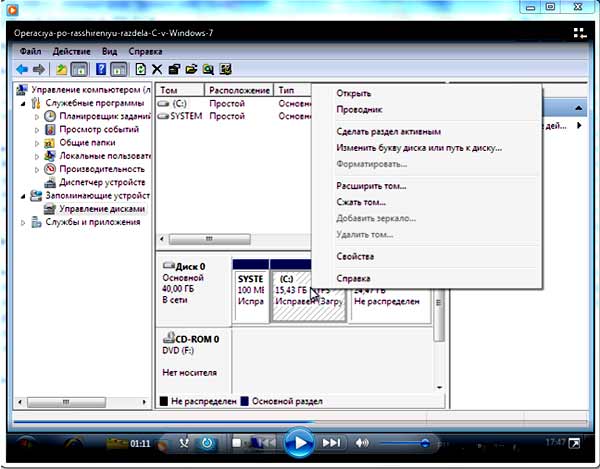Collapse the Служебные программы tree node
Screen dimensions: 600x469
tap(24, 103)
